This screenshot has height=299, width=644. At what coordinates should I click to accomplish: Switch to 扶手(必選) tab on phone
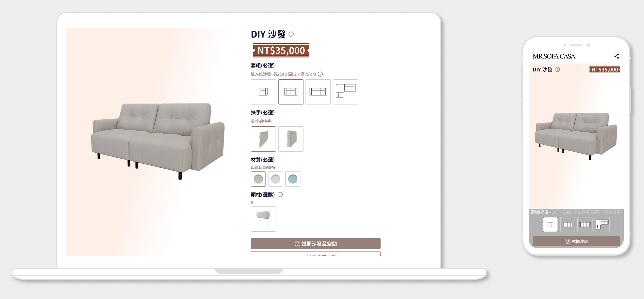(561, 212)
